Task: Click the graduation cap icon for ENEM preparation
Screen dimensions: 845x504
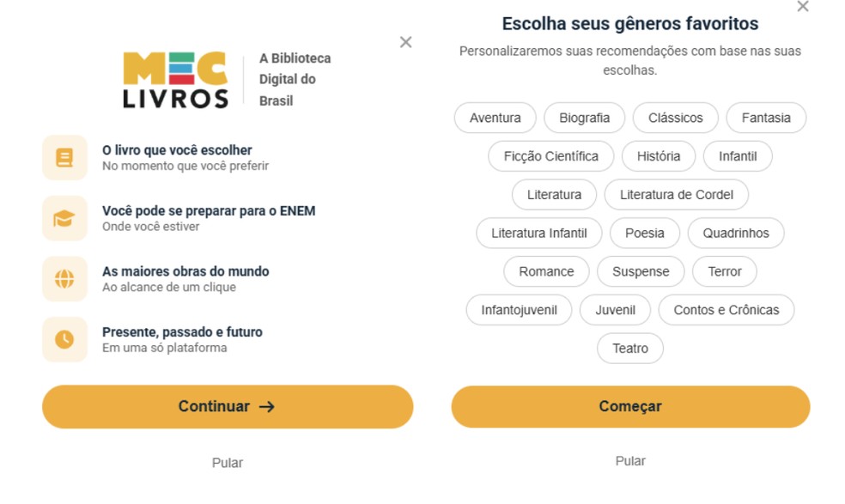Action: click(x=64, y=218)
